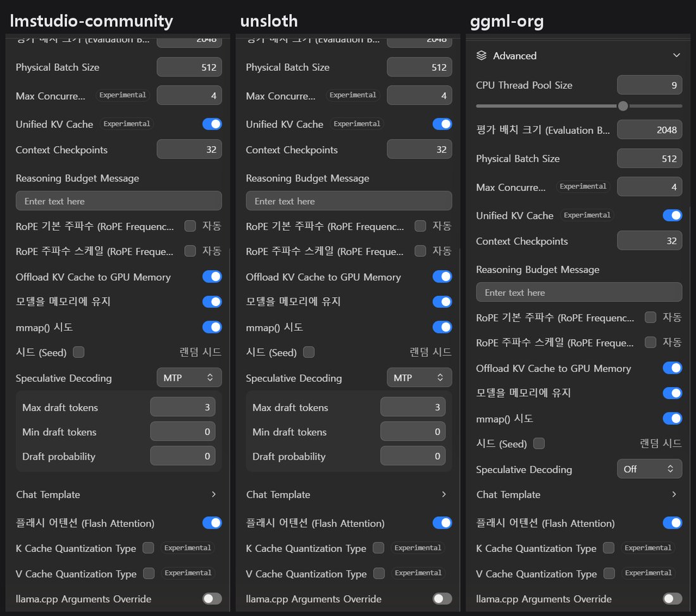Disable Offload KV Cache to GPU in unsloth
The height and width of the screenshot is (616, 696).
(442, 276)
